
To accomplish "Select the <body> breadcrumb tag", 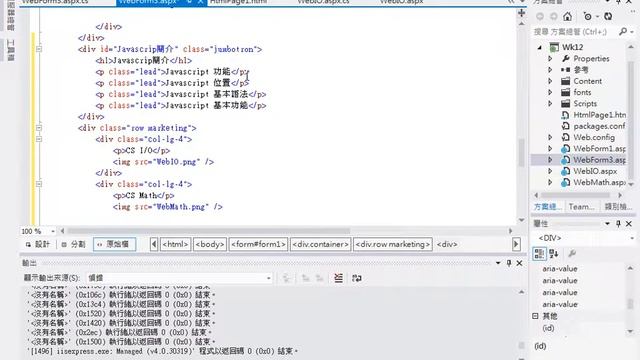I will (210, 244).
